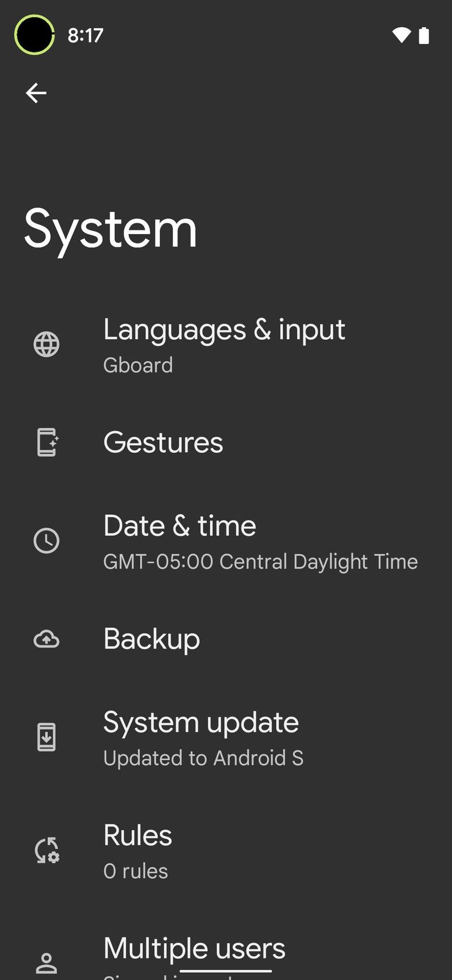Tap the System update download icon
Viewport: 452px width, 980px height.
pos(47,737)
